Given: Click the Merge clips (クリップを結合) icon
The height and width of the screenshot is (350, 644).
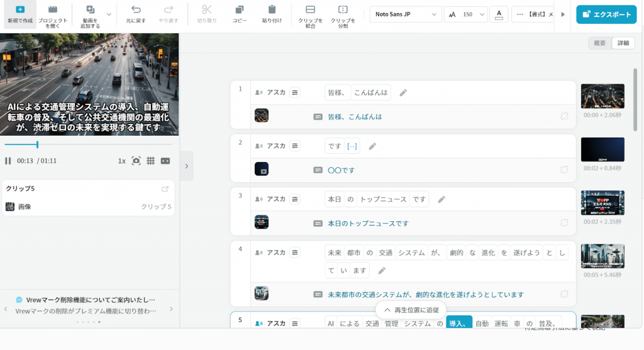Looking at the screenshot, I should pyautogui.click(x=311, y=10).
